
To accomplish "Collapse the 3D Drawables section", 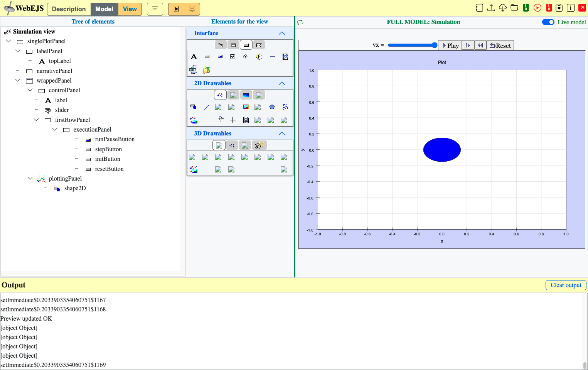I will (282, 133).
